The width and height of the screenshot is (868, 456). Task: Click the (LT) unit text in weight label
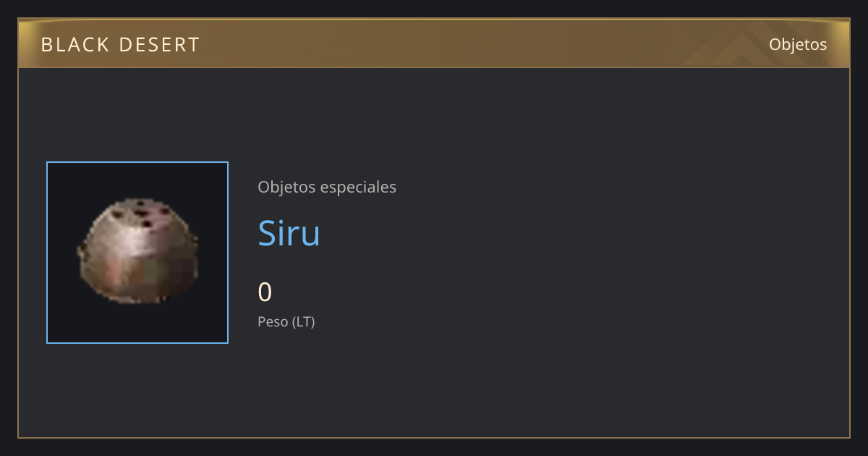coord(303,321)
